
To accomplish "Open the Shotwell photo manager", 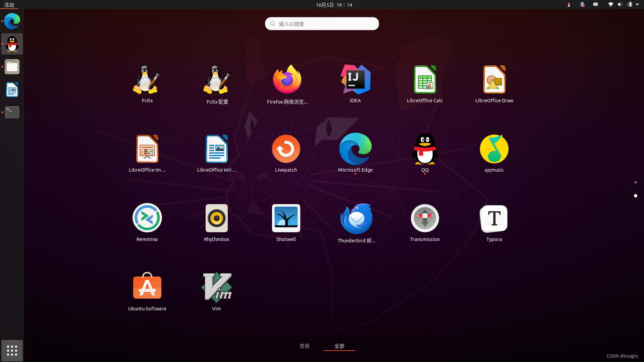I will pyautogui.click(x=286, y=223).
